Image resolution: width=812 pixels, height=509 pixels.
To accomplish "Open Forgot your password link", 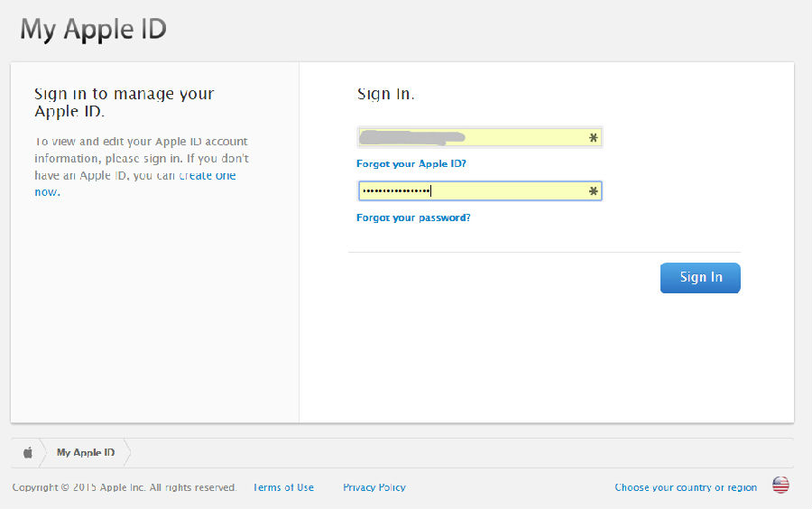I will click(413, 217).
